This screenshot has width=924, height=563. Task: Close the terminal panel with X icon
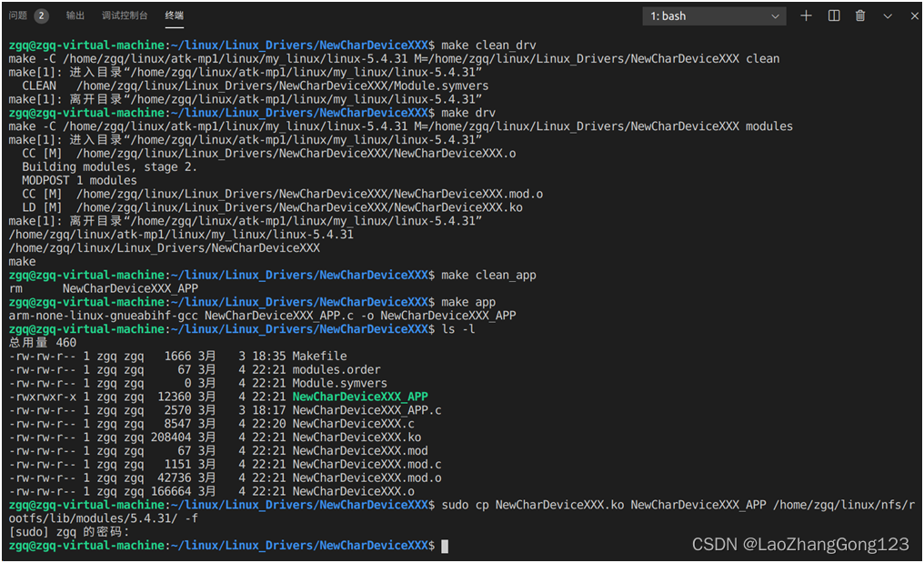[912, 15]
